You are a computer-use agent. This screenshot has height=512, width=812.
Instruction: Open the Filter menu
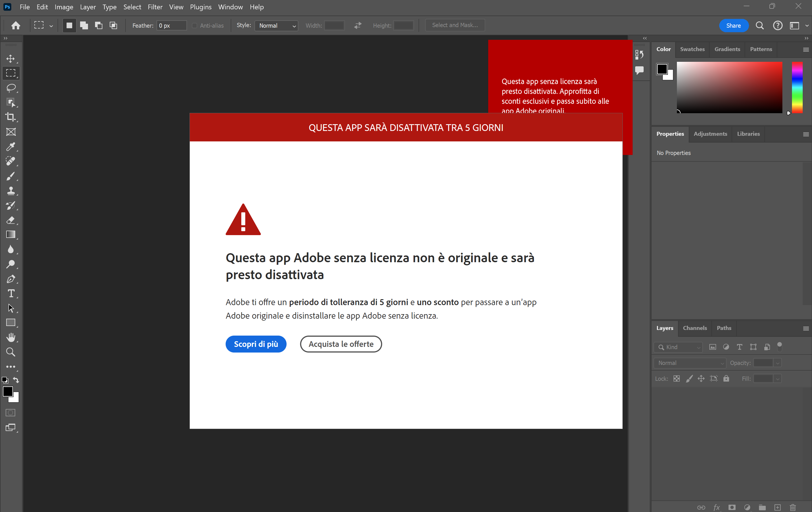pos(155,7)
